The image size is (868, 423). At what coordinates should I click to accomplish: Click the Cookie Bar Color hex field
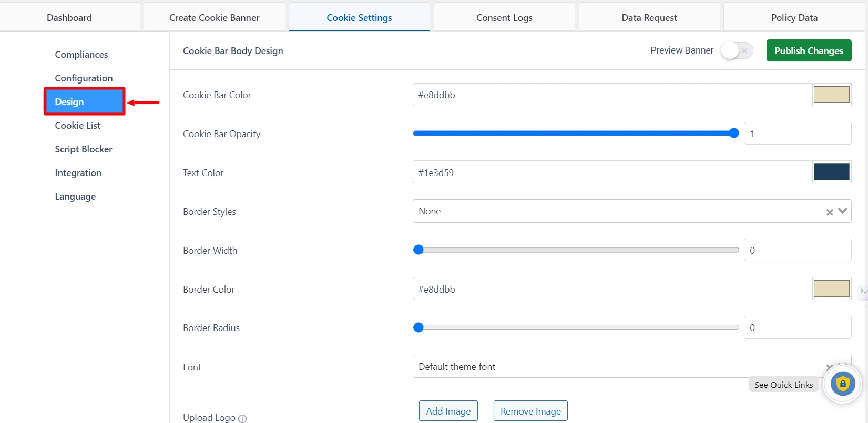tap(612, 95)
